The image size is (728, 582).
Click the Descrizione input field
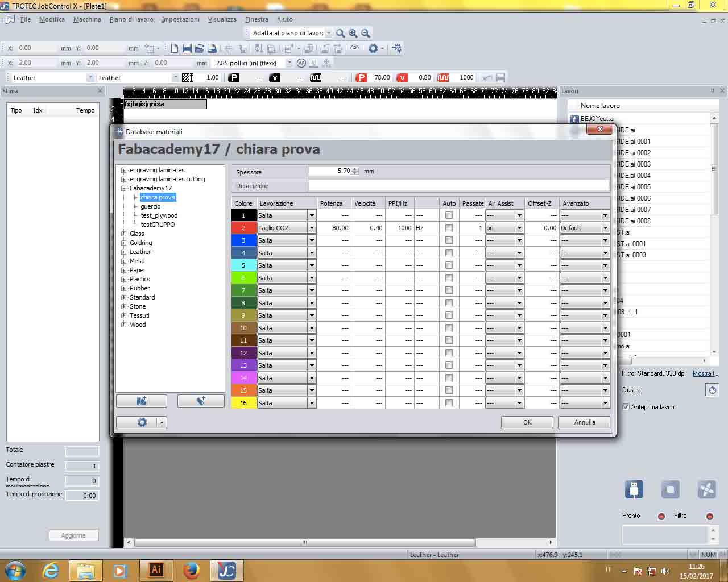click(458, 186)
